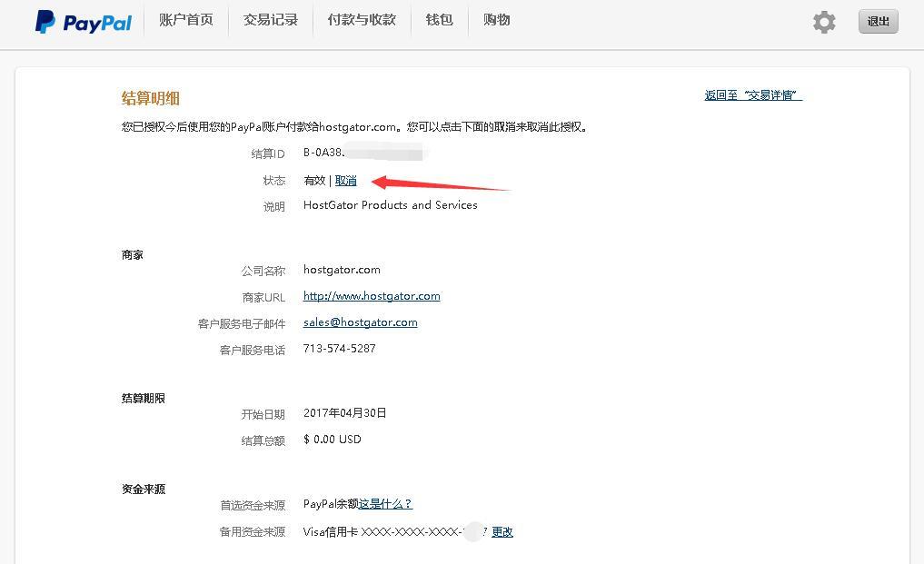The image size is (924, 564).
Task: Go to the 交易记录 tab
Action: 271,20
